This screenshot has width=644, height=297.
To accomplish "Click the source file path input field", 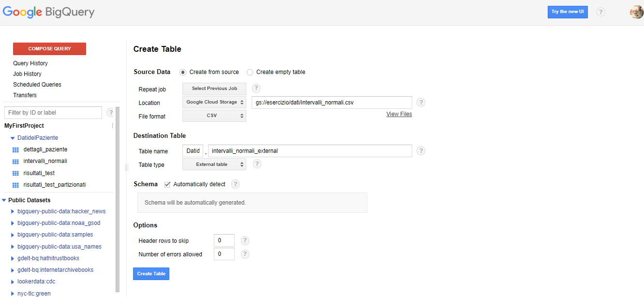I will pyautogui.click(x=332, y=103).
